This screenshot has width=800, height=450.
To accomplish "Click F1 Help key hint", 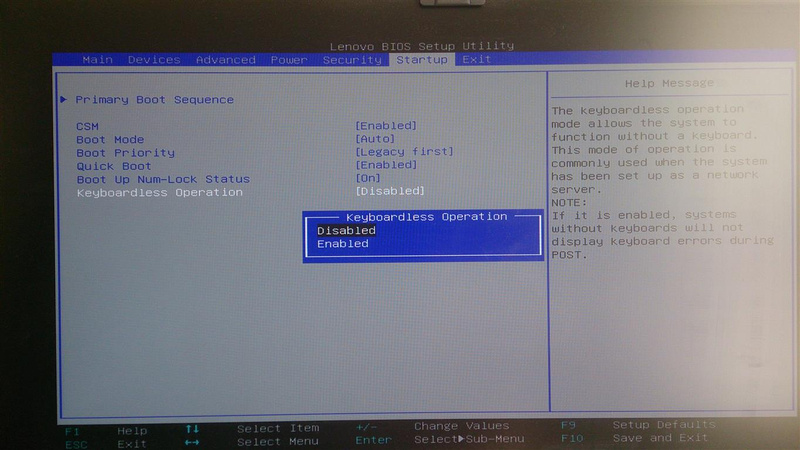I will tap(106, 431).
